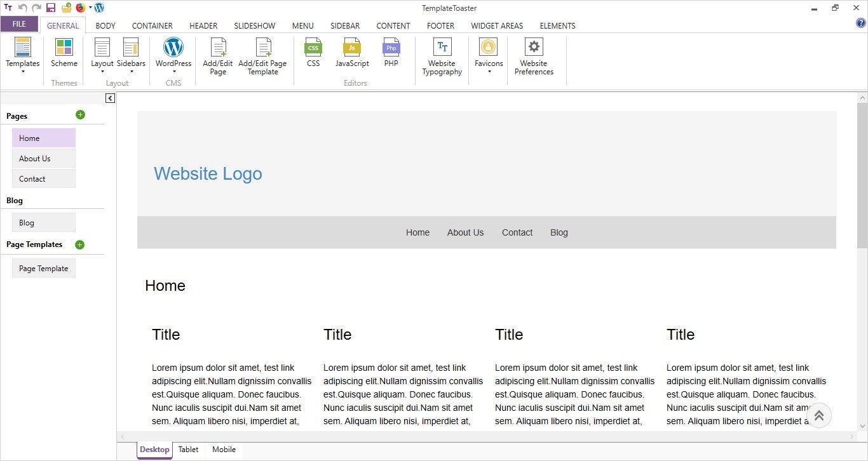The width and height of the screenshot is (868, 461).
Task: Switch to the HEADER ribbon tab
Action: point(203,26)
